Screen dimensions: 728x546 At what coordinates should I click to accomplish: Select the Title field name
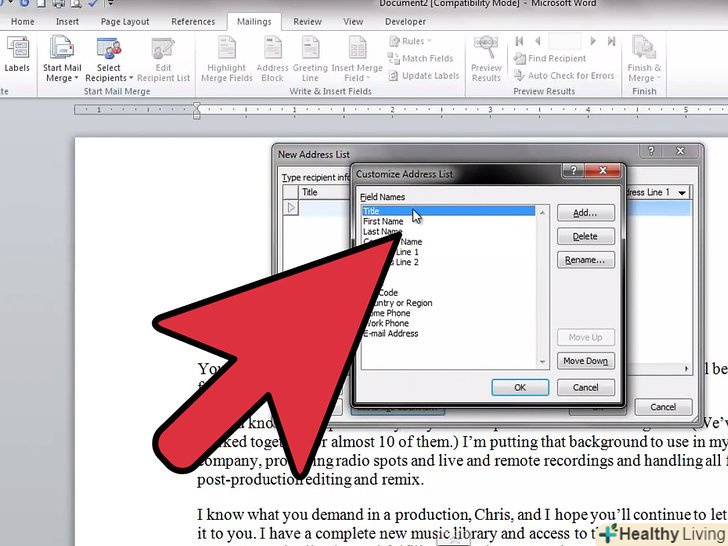(448, 211)
